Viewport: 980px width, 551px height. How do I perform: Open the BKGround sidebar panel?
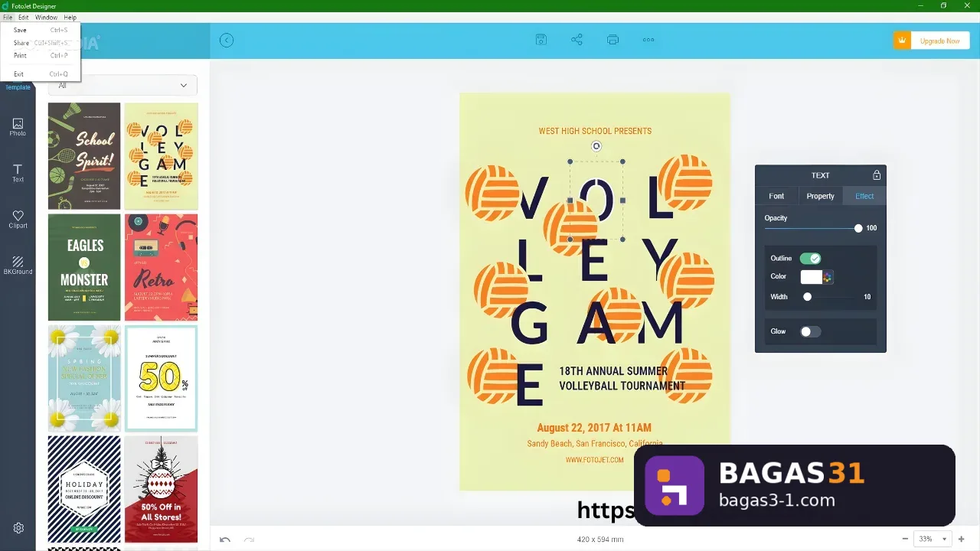pyautogui.click(x=18, y=266)
